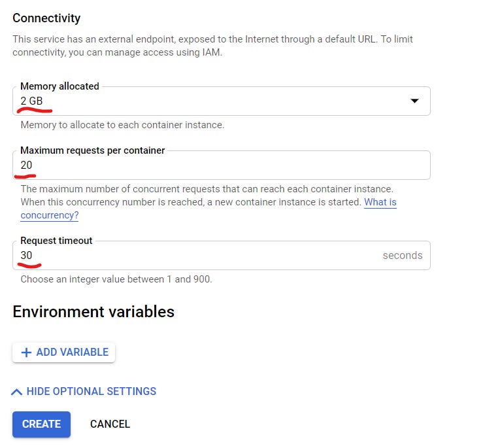The image size is (485, 448).
Task: Click the "Maximum requests per container" label
Action: click(x=92, y=150)
